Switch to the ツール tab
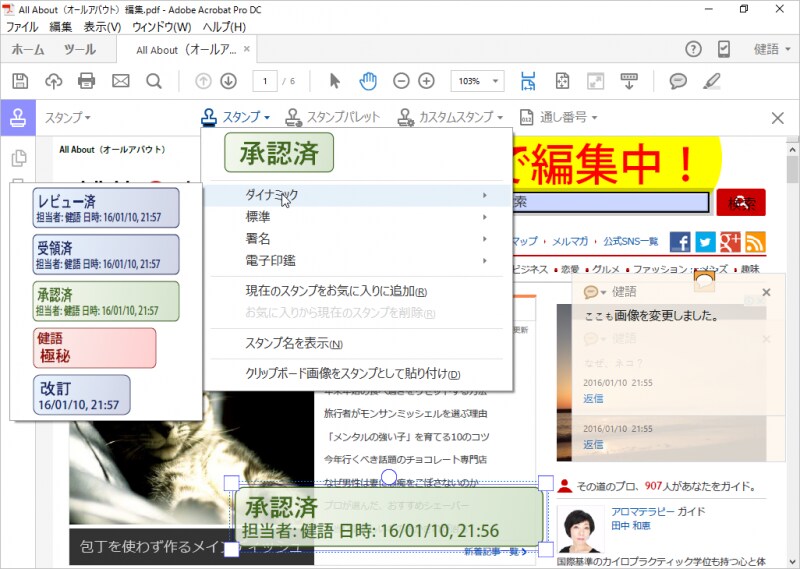The height and width of the screenshot is (569, 800). [80, 49]
